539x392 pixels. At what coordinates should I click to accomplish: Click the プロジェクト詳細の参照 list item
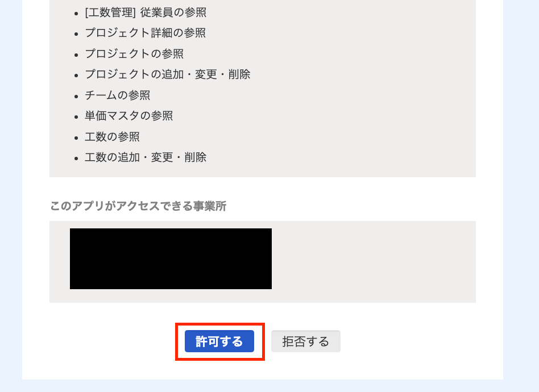145,33
